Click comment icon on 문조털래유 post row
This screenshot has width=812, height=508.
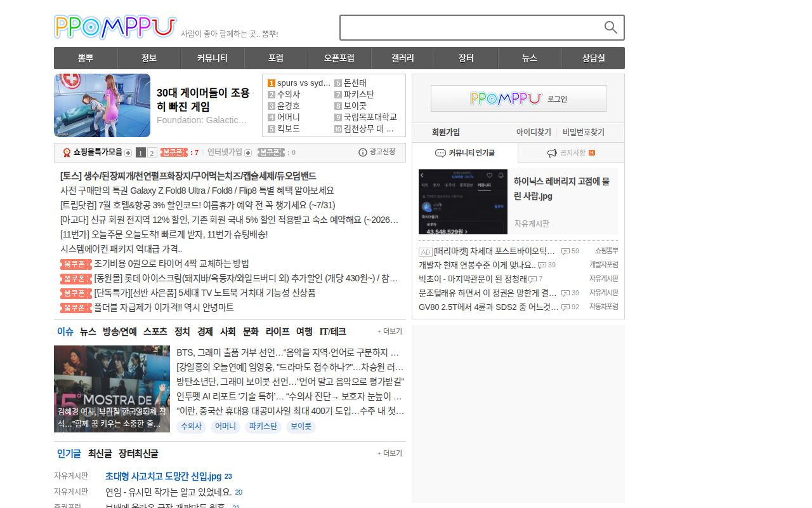pos(565,293)
